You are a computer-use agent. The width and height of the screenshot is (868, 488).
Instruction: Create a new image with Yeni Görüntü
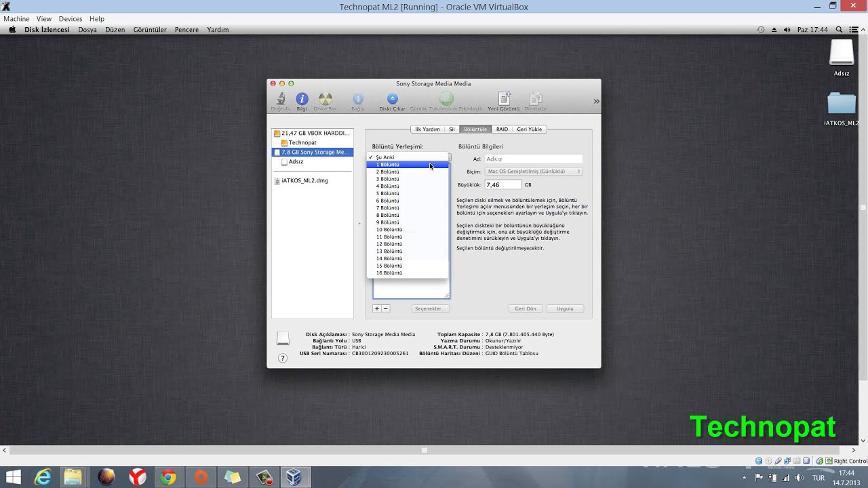point(504,99)
